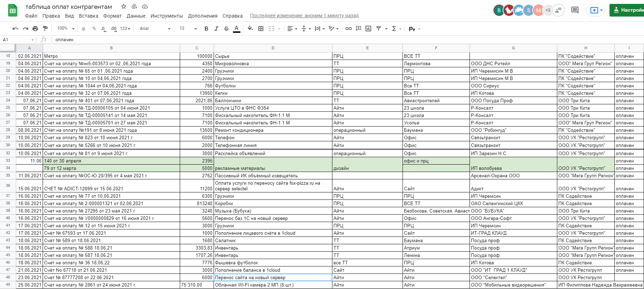
Task: Star the document title
Action: [x=124, y=7]
